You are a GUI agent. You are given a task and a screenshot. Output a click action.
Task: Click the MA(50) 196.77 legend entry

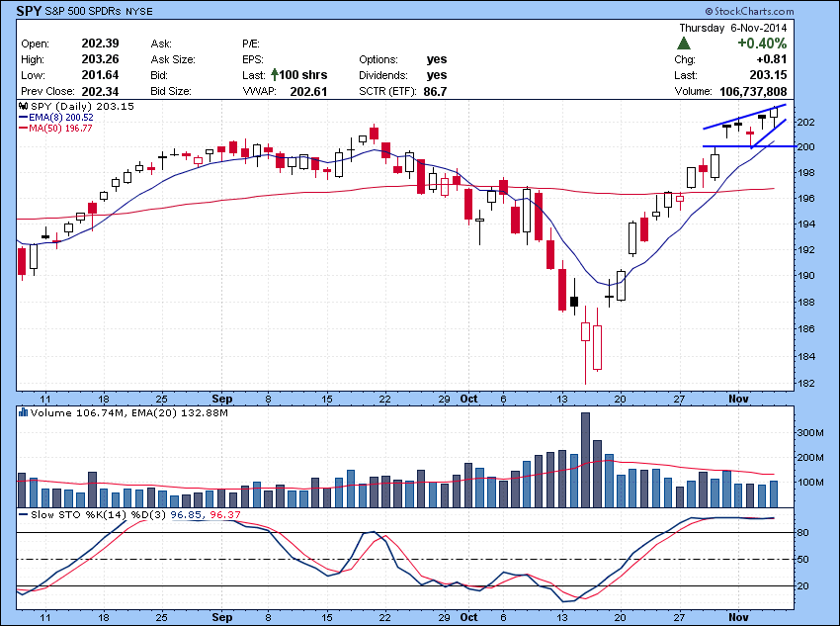(55, 129)
